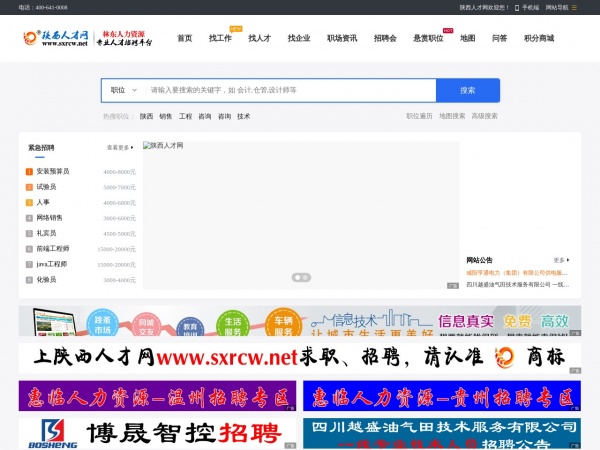This screenshot has height=450, width=600.
Task: Click the 林东人力资源 slogan logo
Action: pyautogui.click(x=124, y=38)
